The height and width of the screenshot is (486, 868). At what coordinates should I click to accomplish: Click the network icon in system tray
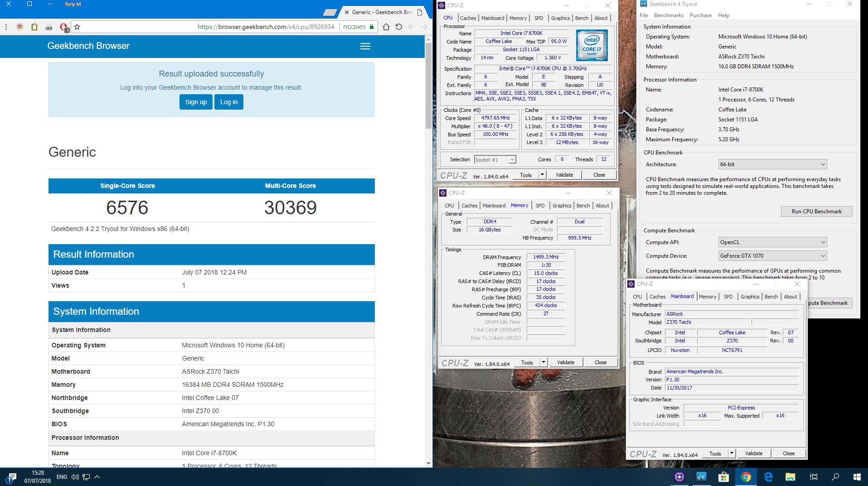click(86, 477)
